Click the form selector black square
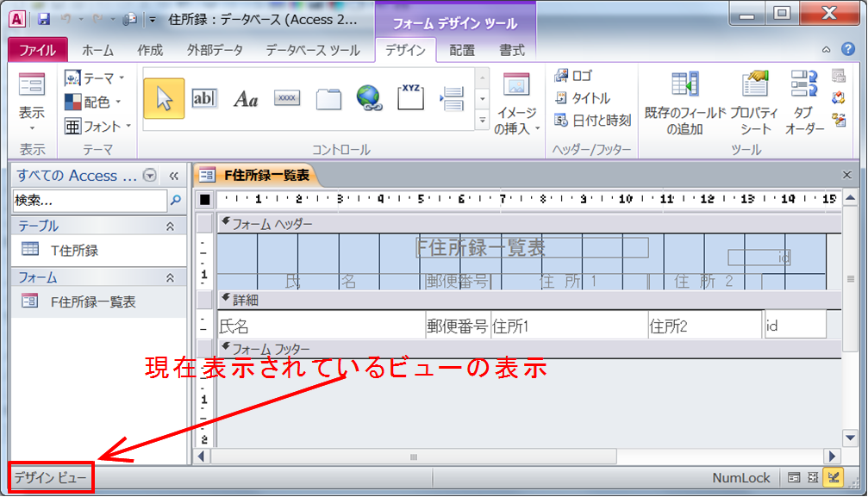This screenshot has width=868, height=497. coord(205,199)
